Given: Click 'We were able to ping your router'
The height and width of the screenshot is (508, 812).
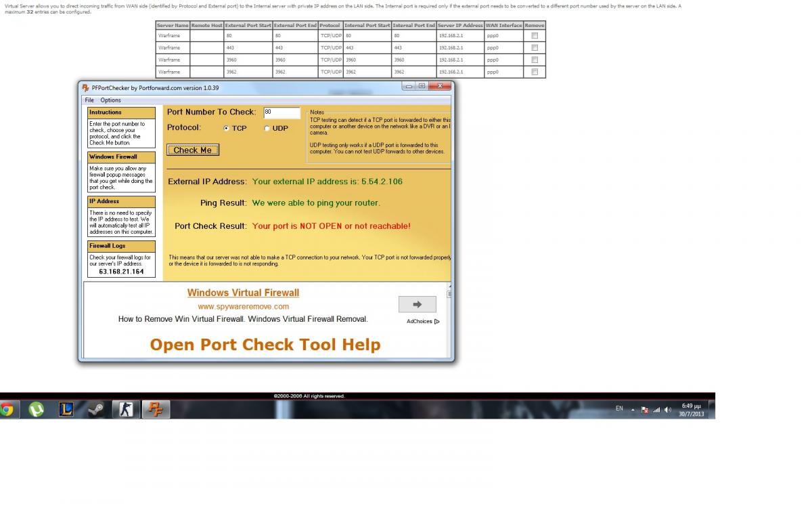Looking at the screenshot, I should pos(316,203).
